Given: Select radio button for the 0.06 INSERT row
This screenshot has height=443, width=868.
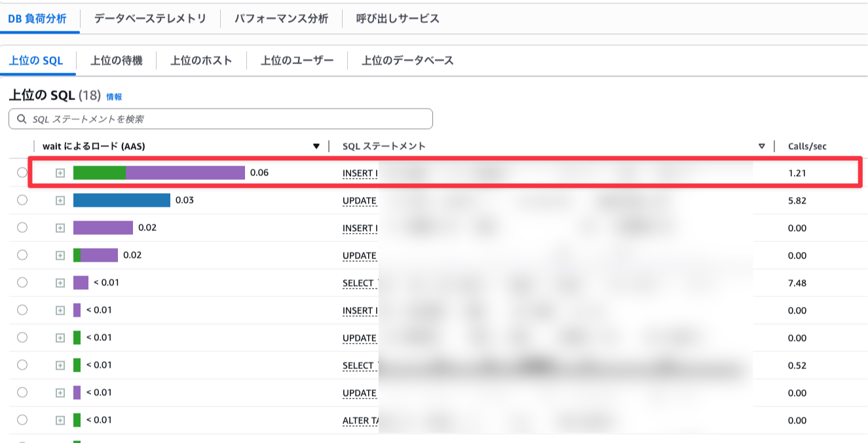Looking at the screenshot, I should click(22, 173).
